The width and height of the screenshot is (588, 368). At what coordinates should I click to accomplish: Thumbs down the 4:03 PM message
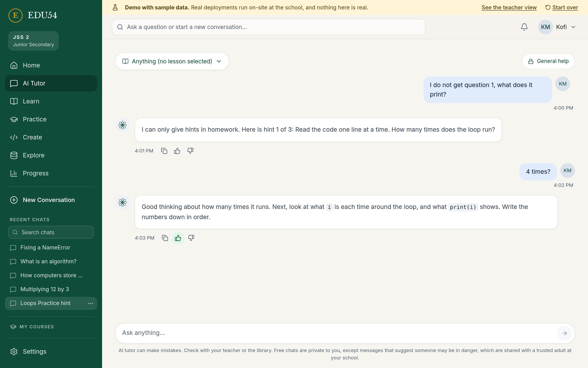pos(191,238)
